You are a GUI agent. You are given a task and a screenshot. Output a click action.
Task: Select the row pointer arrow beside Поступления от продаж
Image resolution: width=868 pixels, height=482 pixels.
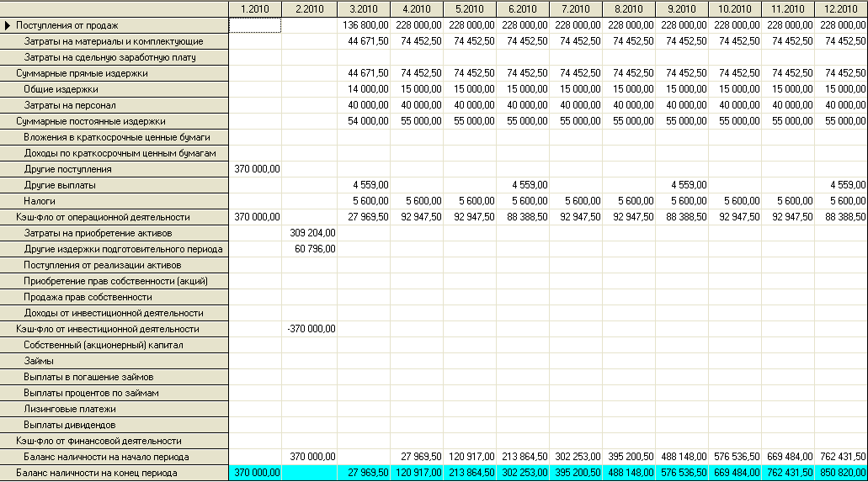(x=8, y=25)
